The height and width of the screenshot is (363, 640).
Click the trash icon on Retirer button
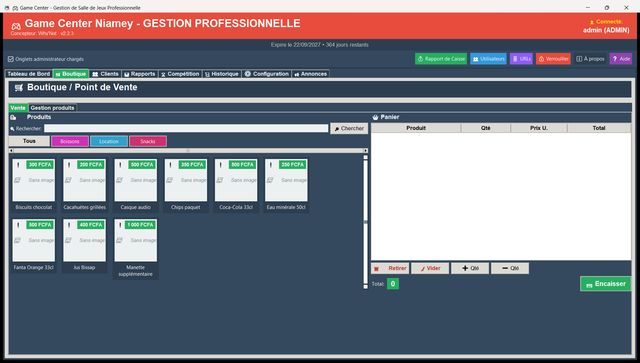point(377,269)
